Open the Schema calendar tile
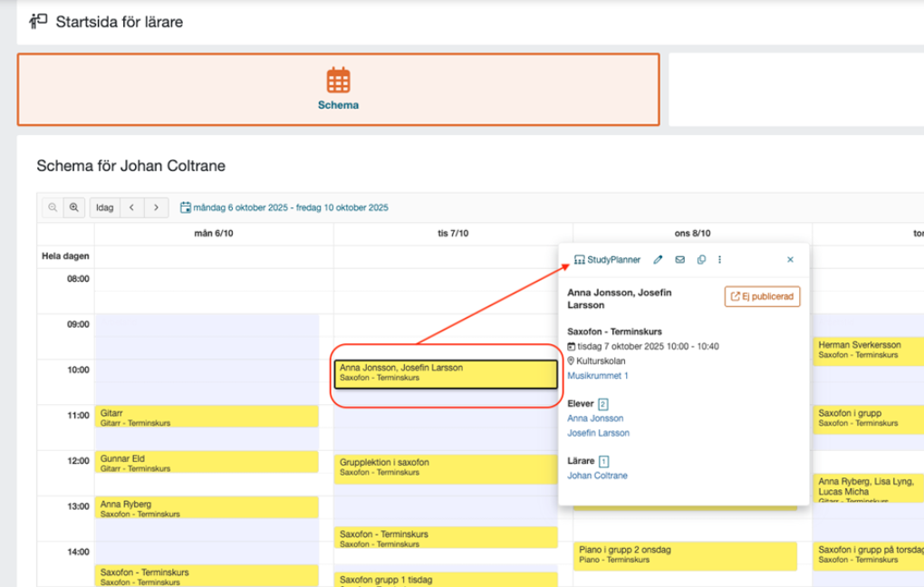 click(x=338, y=90)
